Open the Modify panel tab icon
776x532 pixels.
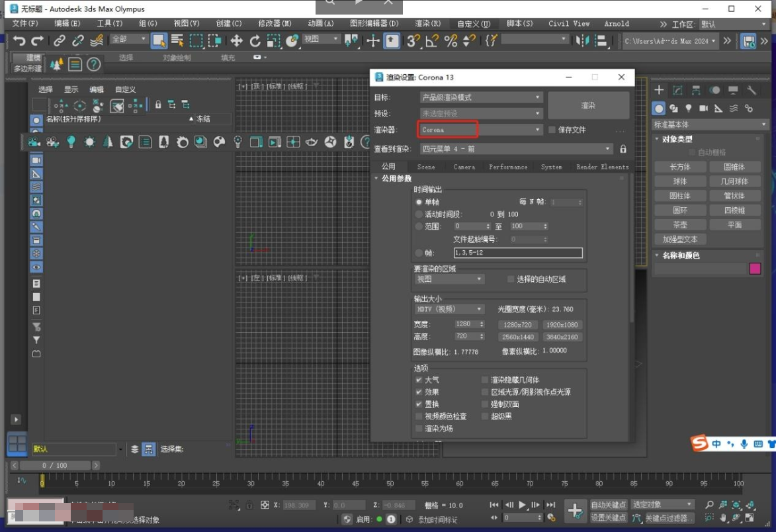pos(677,90)
